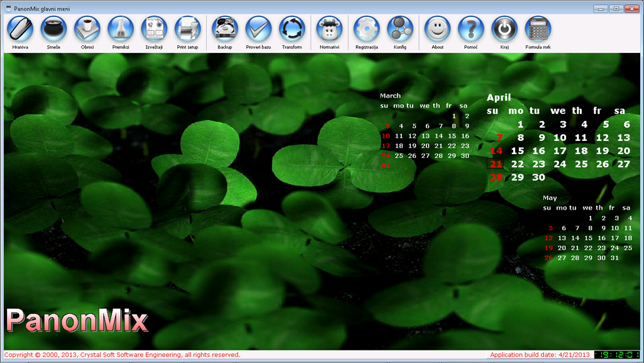
Task: Open the About smiley icon
Action: click(438, 29)
